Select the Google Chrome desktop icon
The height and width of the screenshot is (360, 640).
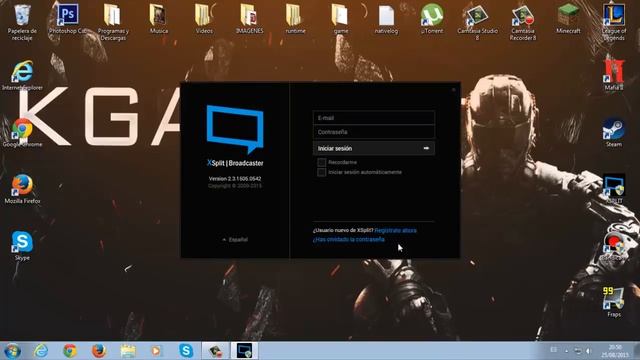click(x=22, y=133)
